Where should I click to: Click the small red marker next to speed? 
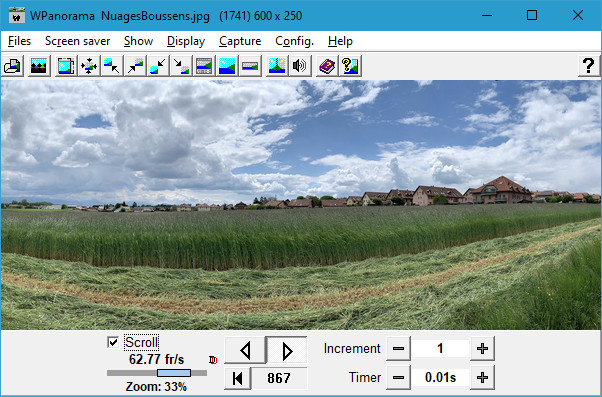click(x=213, y=360)
